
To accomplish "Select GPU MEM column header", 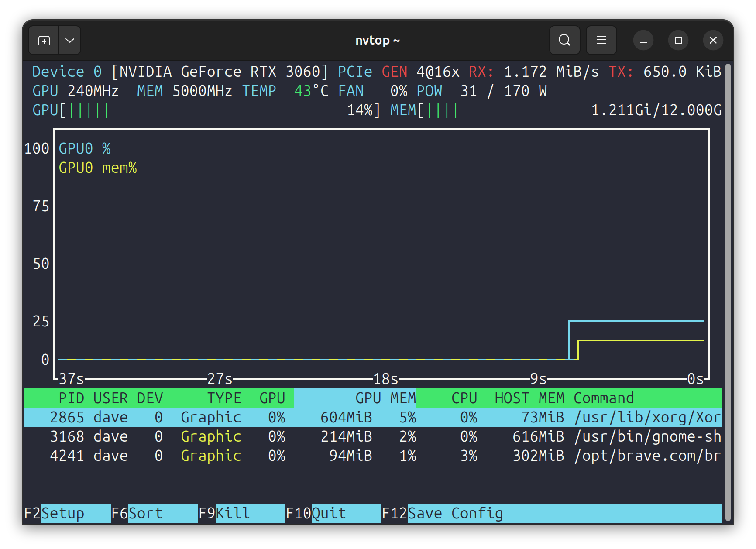I will [x=386, y=398].
